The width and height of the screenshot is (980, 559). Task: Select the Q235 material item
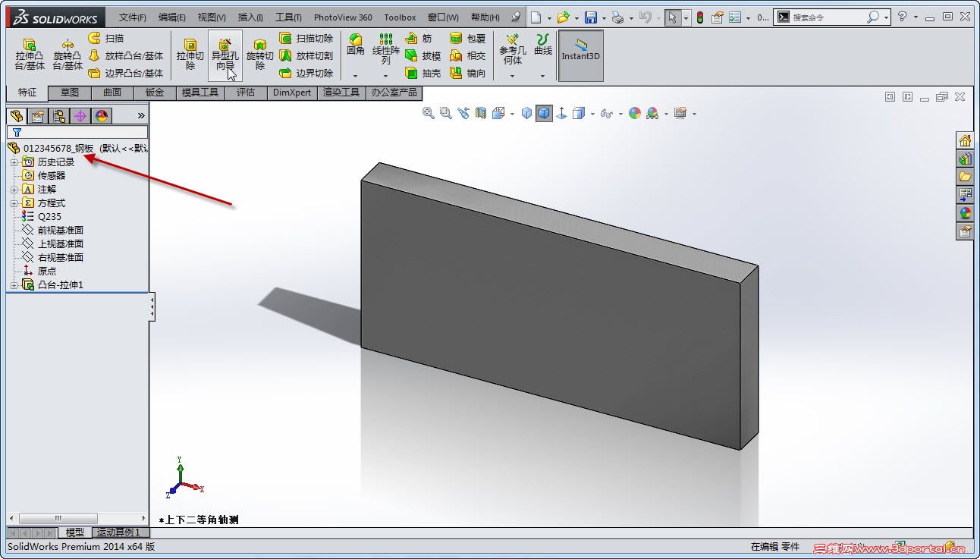pos(42,217)
